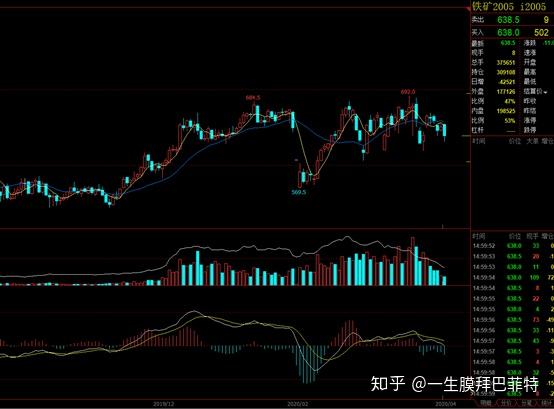
Task: Jump to the 2020/02 date marker
Action: 298,403
